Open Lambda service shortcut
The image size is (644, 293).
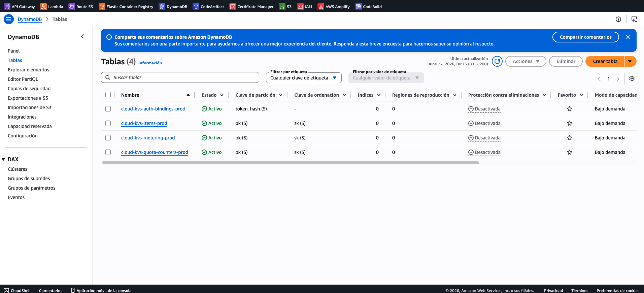click(52, 7)
